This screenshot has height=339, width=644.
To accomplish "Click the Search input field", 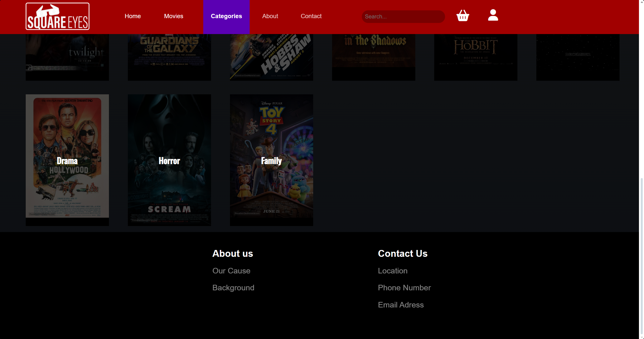I will coord(403,16).
